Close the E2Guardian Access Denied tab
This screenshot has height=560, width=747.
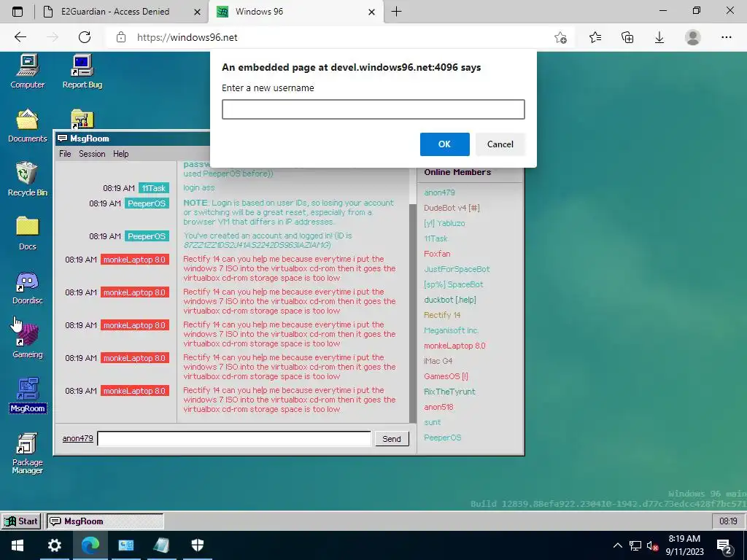click(x=197, y=12)
